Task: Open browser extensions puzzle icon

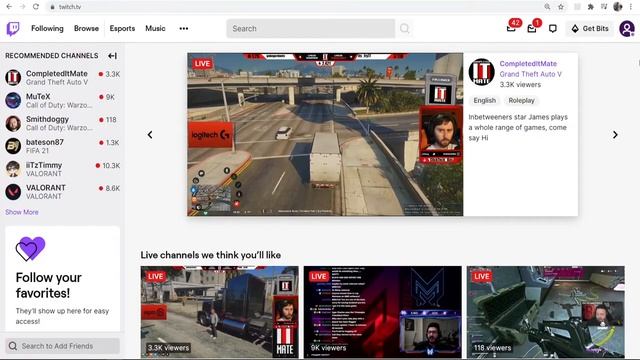Action: 591,7
